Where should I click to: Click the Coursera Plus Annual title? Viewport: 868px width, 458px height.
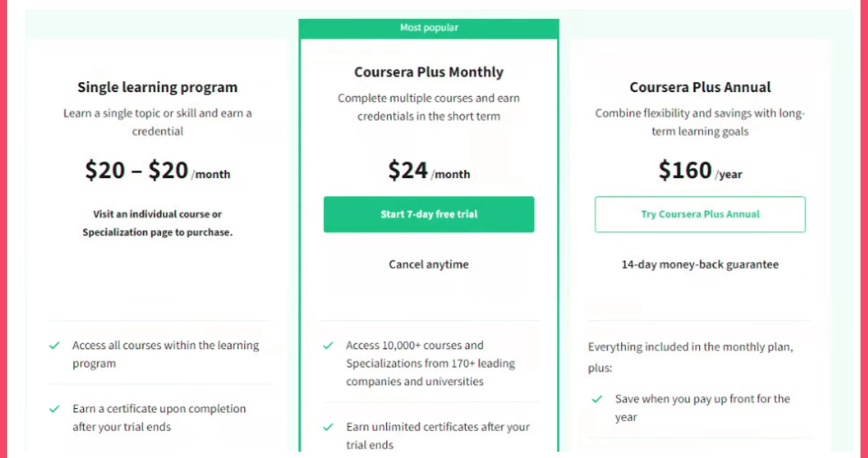[x=700, y=87]
